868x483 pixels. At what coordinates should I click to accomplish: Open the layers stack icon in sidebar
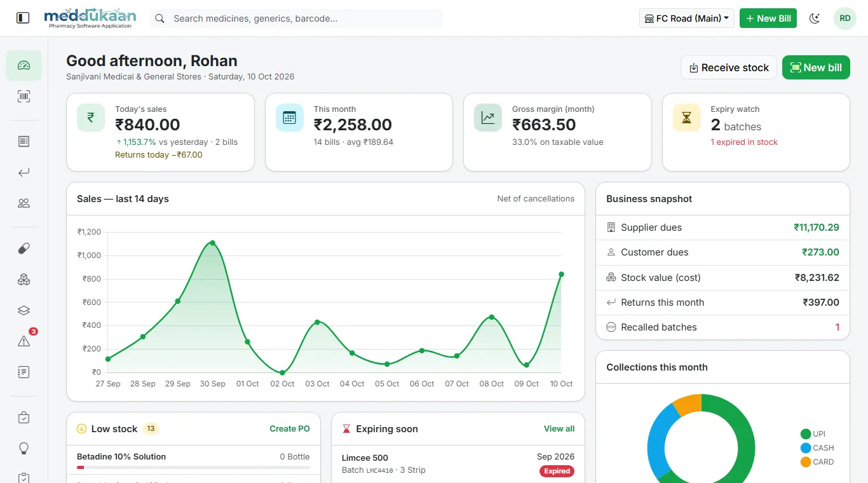[x=24, y=311]
